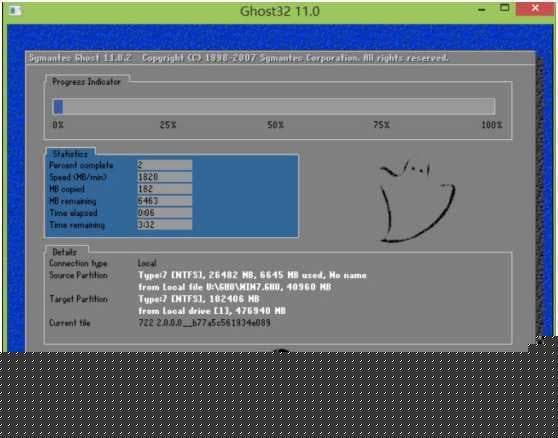Viewport: 558px width, 438px height.
Task: Click the MB remaining value field
Action: [165, 201]
